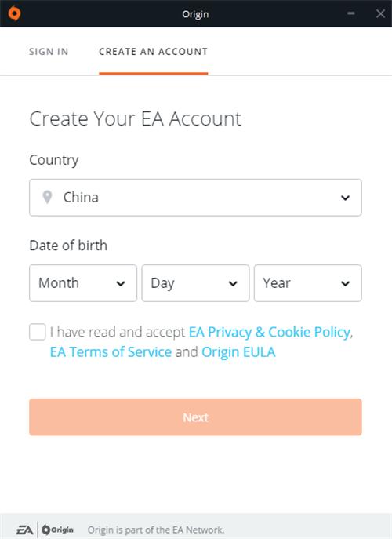392x539 pixels.
Task: Select the Create An Account tab
Action: pyautogui.click(x=153, y=52)
